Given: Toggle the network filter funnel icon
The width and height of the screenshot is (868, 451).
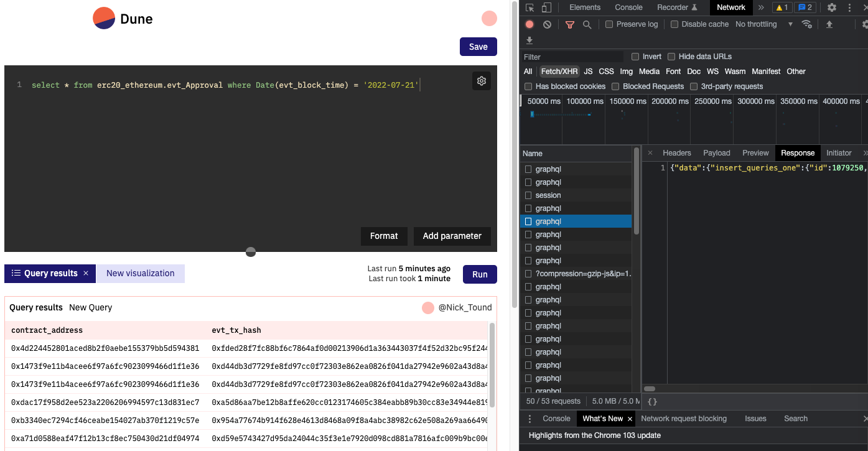Looking at the screenshot, I should (569, 24).
